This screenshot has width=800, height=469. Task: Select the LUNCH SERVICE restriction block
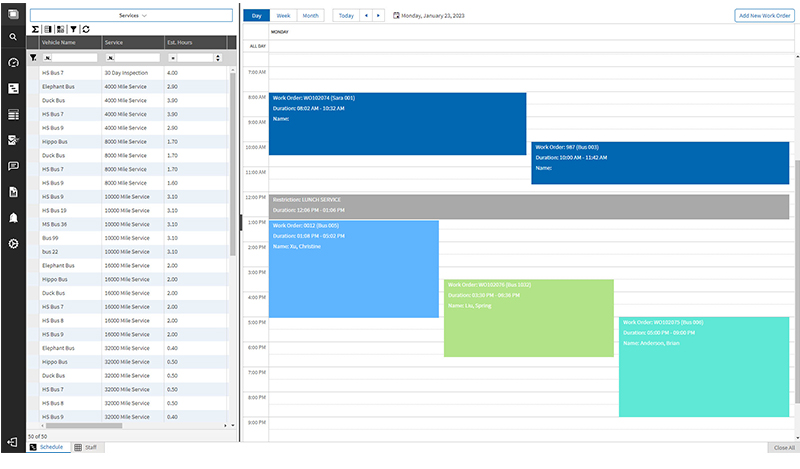[529, 206]
